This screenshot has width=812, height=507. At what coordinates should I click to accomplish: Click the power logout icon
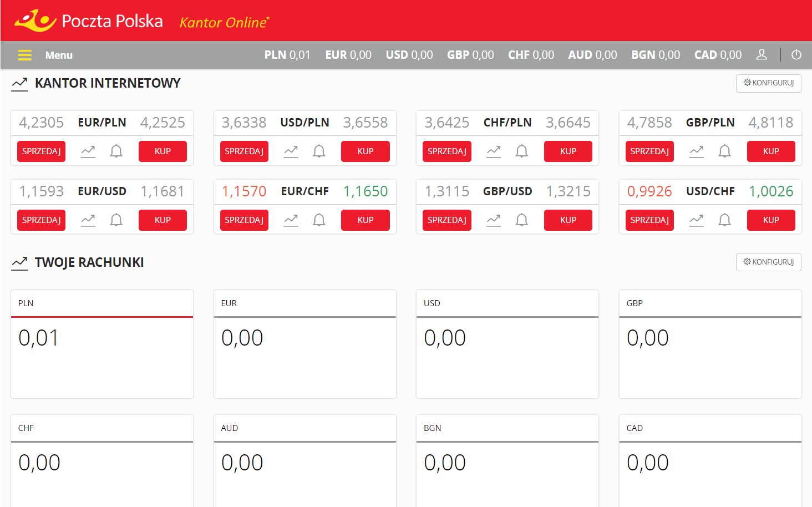pyautogui.click(x=796, y=54)
